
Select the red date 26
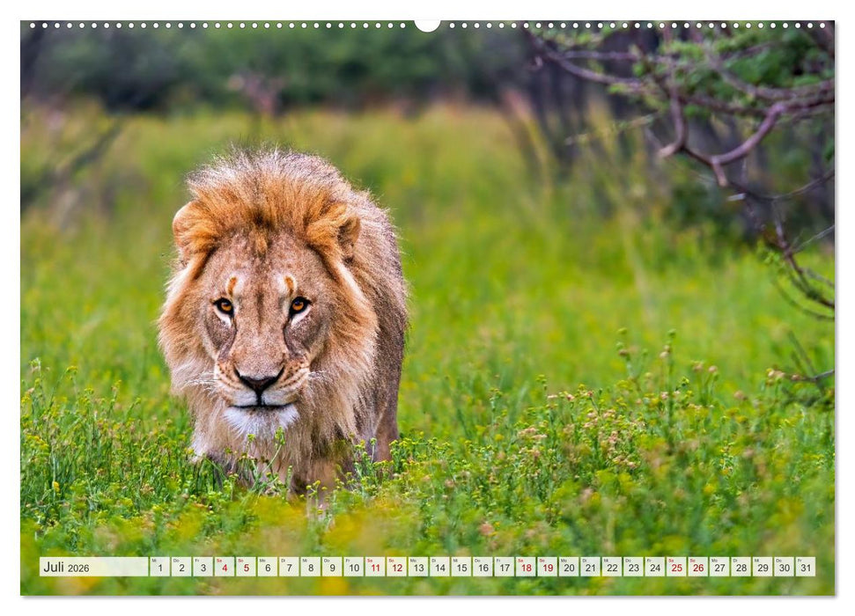[699, 567]
